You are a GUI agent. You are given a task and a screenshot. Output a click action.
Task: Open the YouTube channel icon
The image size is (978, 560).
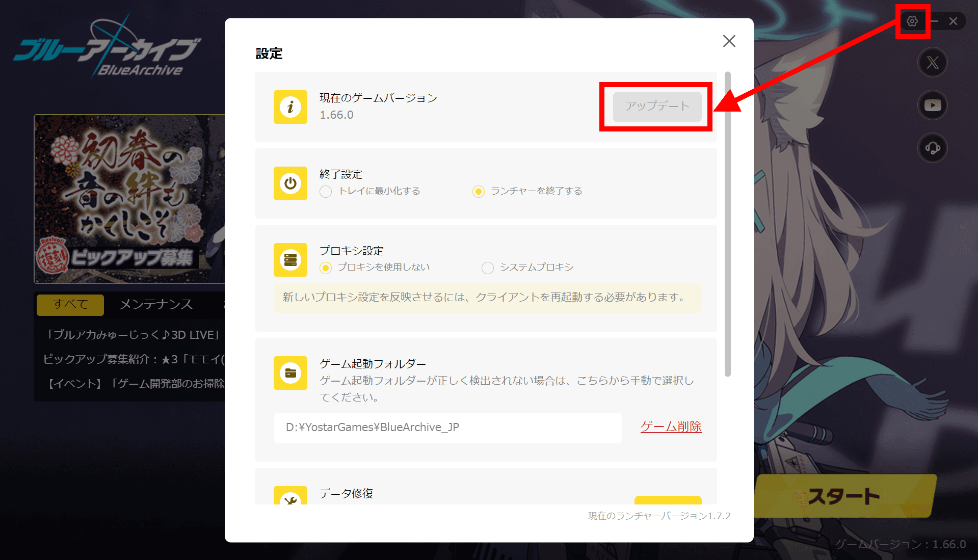click(933, 105)
